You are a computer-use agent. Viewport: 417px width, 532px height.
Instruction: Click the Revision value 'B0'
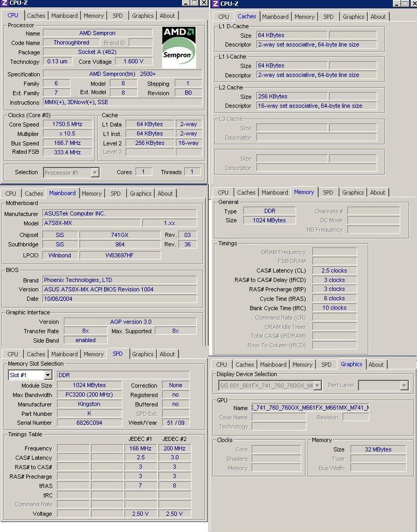pyautogui.click(x=188, y=93)
